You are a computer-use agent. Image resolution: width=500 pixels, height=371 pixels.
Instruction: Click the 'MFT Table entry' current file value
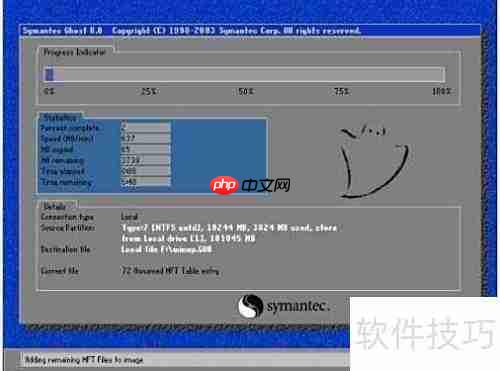pos(170,270)
